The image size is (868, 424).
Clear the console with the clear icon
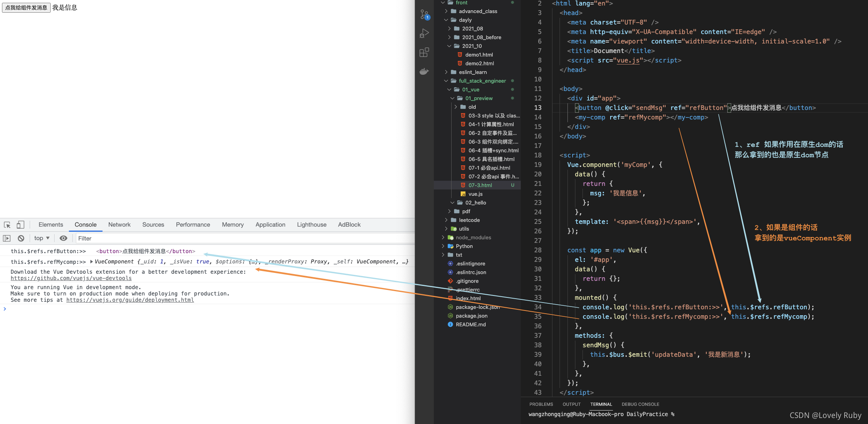[x=21, y=238]
